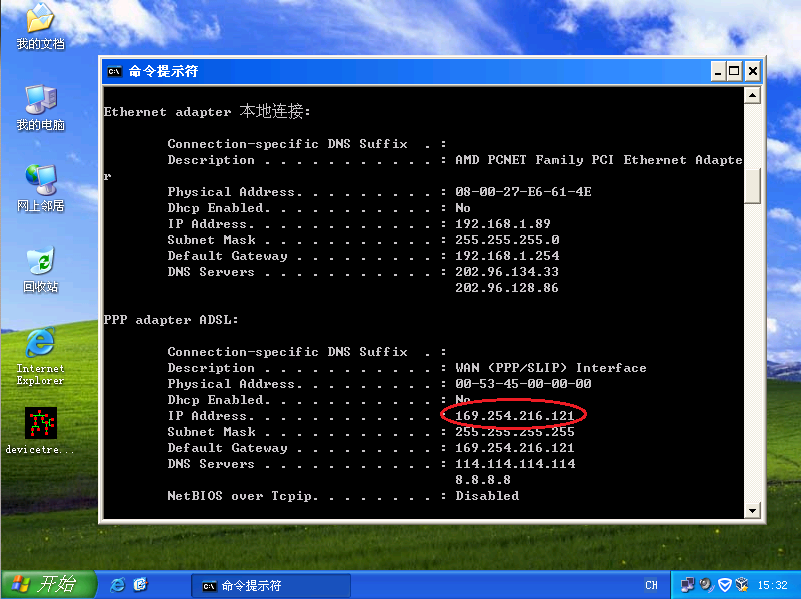Select the 回收站 recycle bin icon

[40, 269]
